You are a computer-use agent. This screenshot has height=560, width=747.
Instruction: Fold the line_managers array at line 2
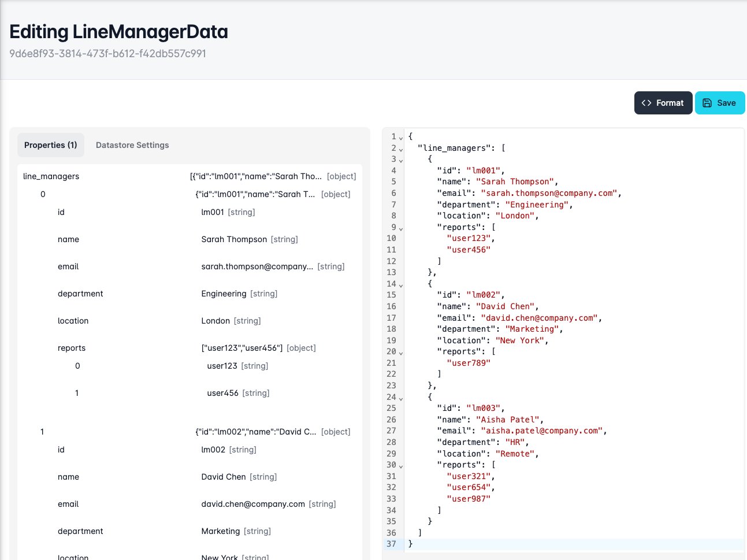click(x=401, y=149)
